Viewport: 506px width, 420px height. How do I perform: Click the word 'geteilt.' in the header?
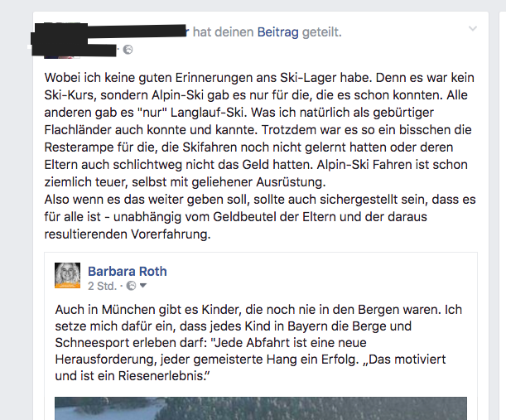(321, 32)
